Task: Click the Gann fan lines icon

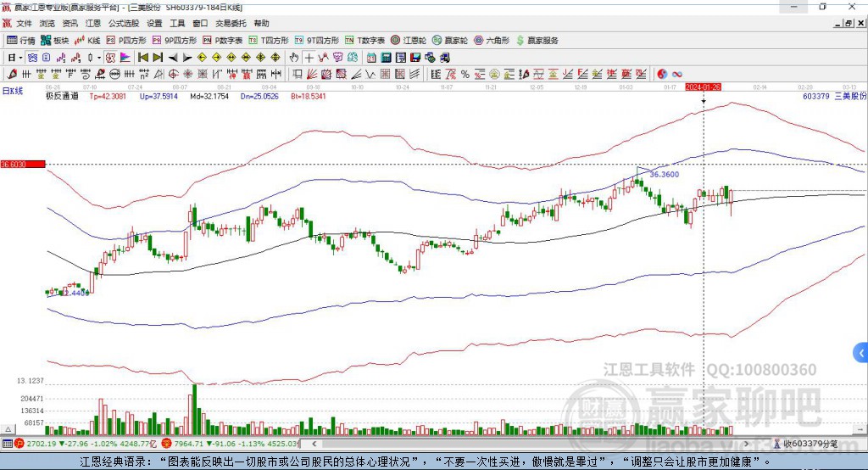Action: pos(312,75)
